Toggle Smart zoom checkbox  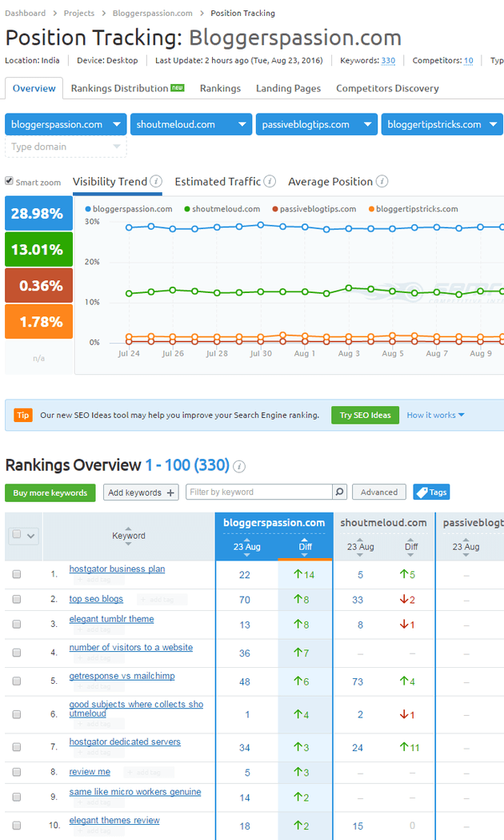click(x=9, y=181)
